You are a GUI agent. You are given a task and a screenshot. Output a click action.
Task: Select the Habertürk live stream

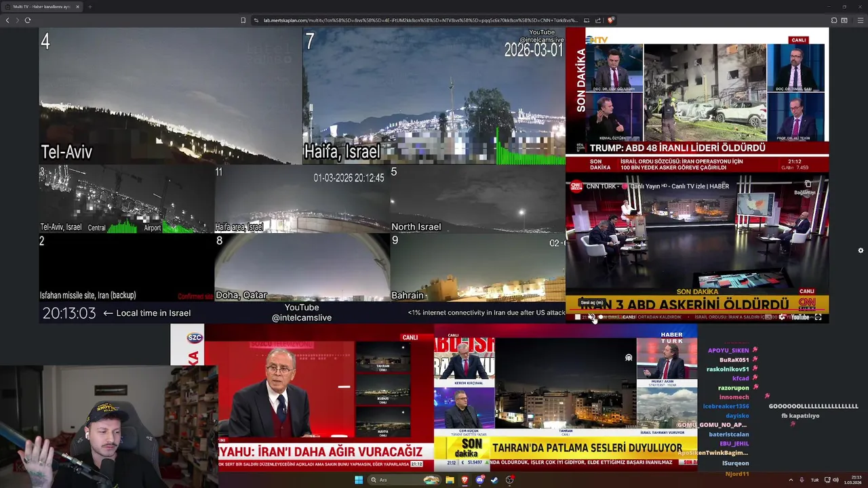566,396
